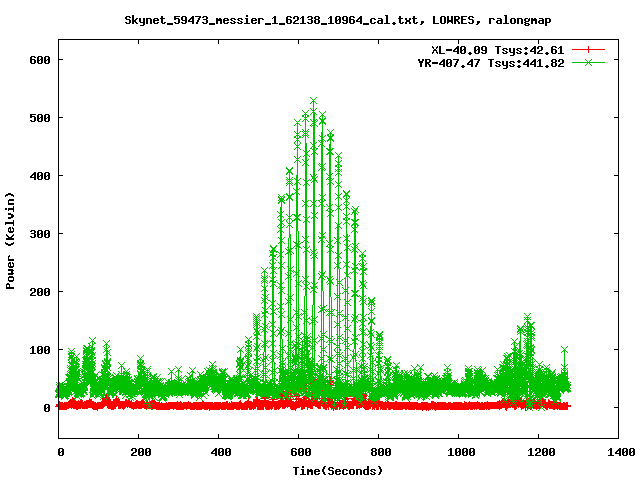Image resolution: width=640 pixels, height=480 pixels.
Task: Click the highest green peak marker near 530 K
Action: [x=313, y=100]
